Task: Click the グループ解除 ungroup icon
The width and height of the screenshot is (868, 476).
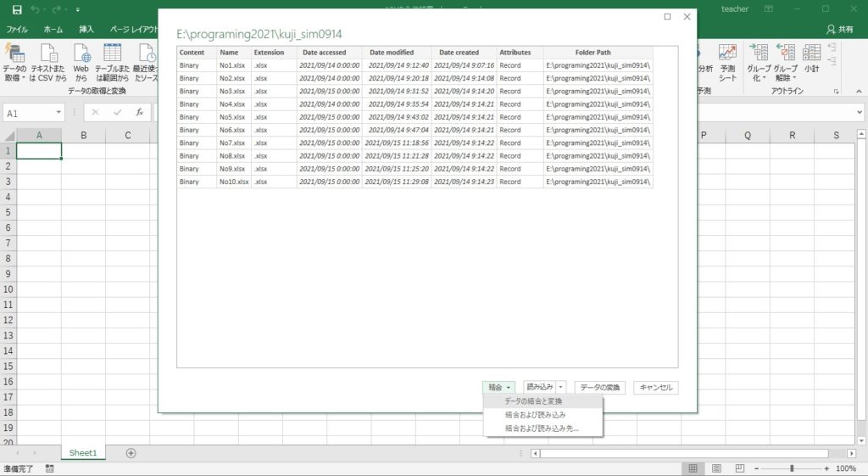Action: click(785, 62)
